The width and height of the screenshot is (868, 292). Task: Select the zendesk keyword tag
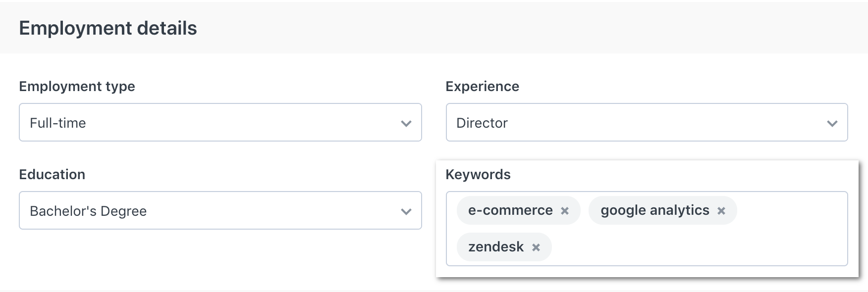[495, 246]
